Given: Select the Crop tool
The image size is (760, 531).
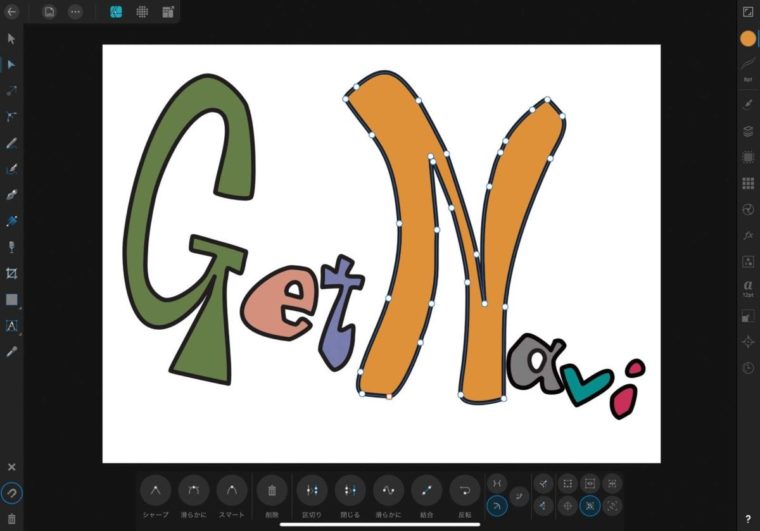Looking at the screenshot, I should coord(12,273).
